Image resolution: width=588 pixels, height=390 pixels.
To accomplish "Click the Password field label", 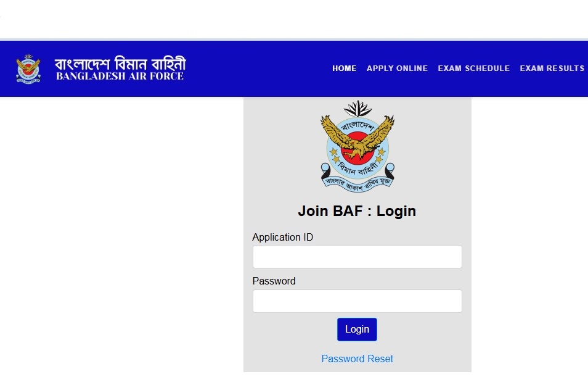I will point(274,281).
